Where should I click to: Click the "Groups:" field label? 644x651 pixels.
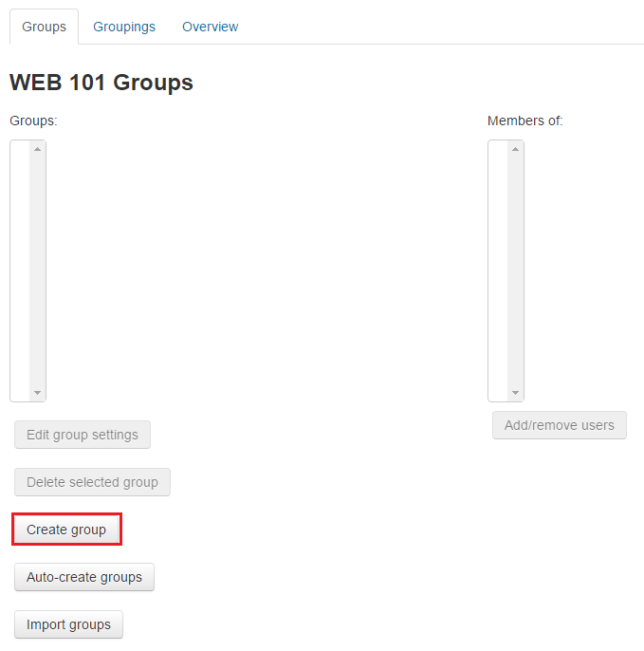click(x=33, y=121)
